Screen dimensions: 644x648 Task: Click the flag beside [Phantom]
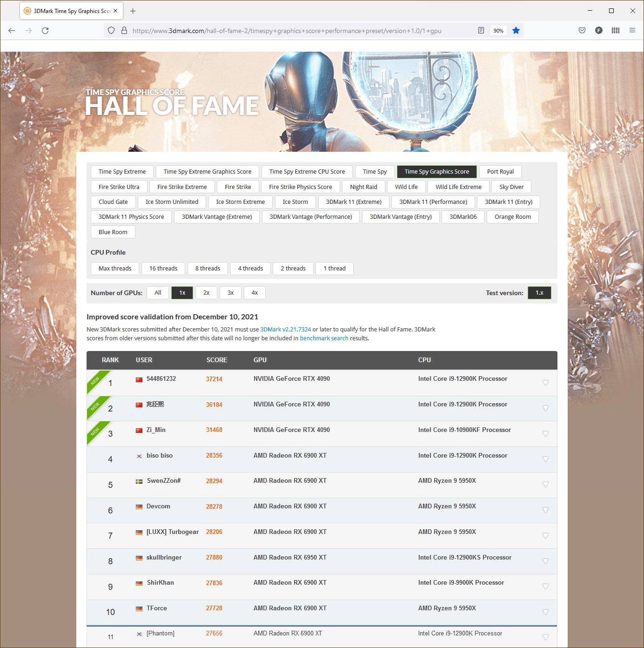[139, 634]
